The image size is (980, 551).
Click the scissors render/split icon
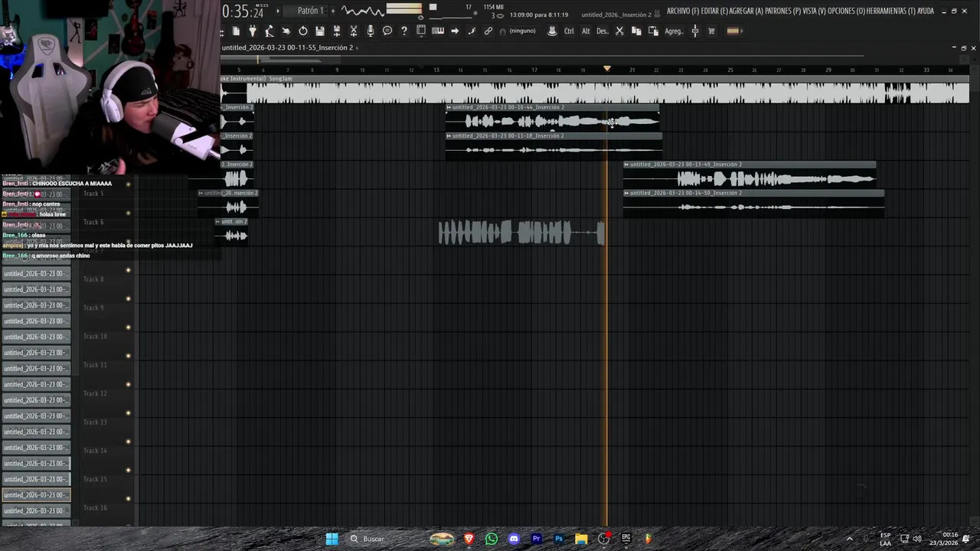[x=354, y=31]
